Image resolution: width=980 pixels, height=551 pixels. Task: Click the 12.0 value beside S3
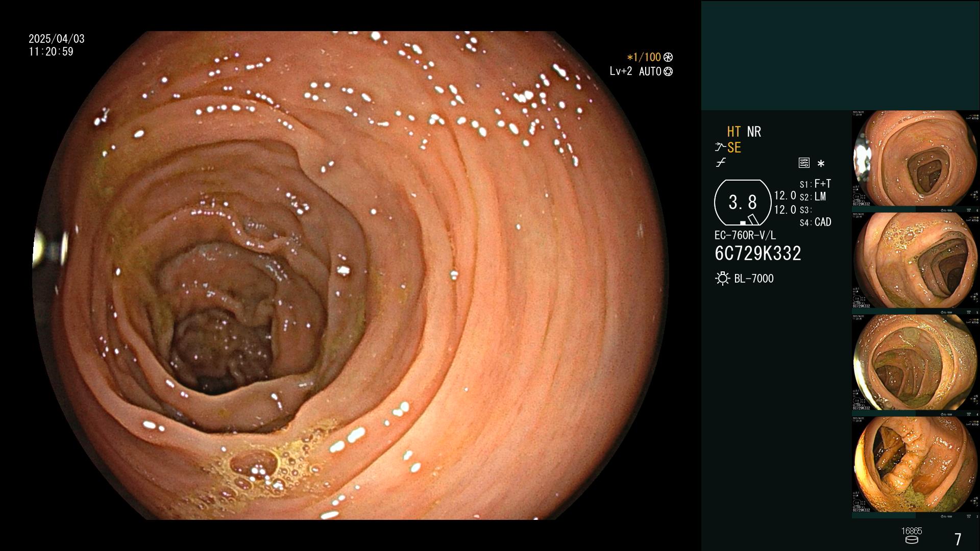pyautogui.click(x=785, y=210)
